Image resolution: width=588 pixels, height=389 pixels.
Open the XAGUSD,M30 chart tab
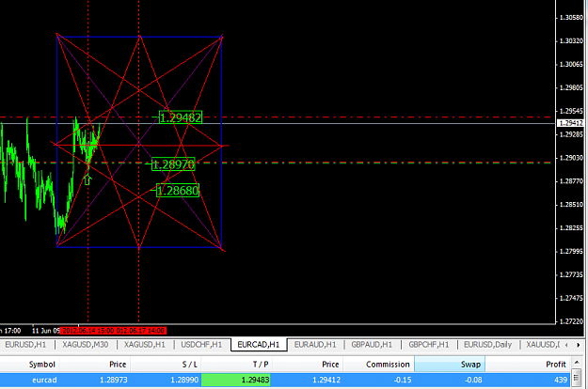click(85, 345)
